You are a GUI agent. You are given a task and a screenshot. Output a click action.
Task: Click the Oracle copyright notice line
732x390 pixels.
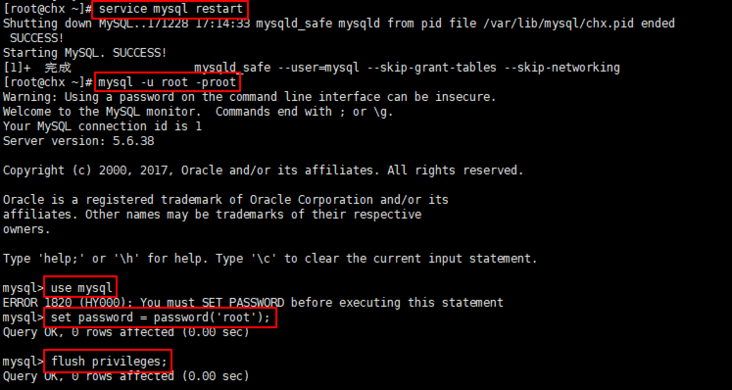(263, 170)
